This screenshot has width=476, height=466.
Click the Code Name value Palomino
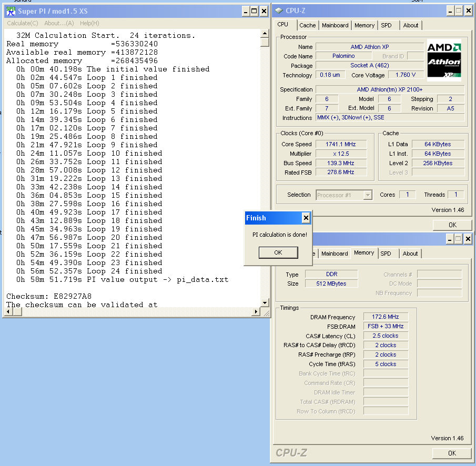[343, 56]
